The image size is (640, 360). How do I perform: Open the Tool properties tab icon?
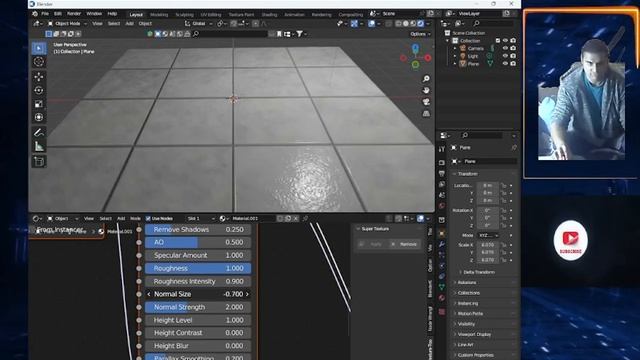pyautogui.click(x=442, y=149)
